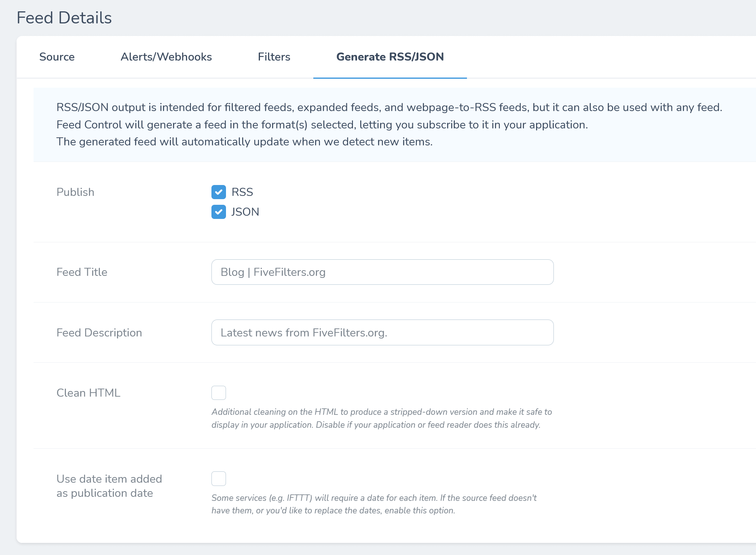Image resolution: width=756 pixels, height=555 pixels.
Task: Disable the JSON publish checkbox
Action: point(219,212)
